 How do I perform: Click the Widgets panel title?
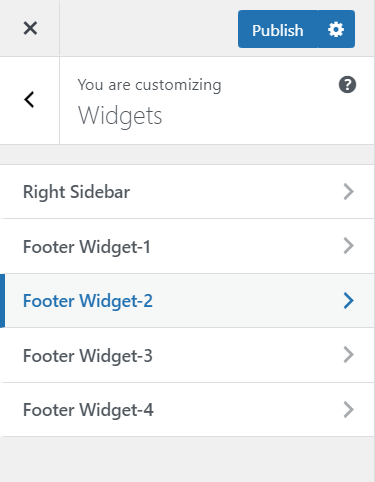point(120,116)
